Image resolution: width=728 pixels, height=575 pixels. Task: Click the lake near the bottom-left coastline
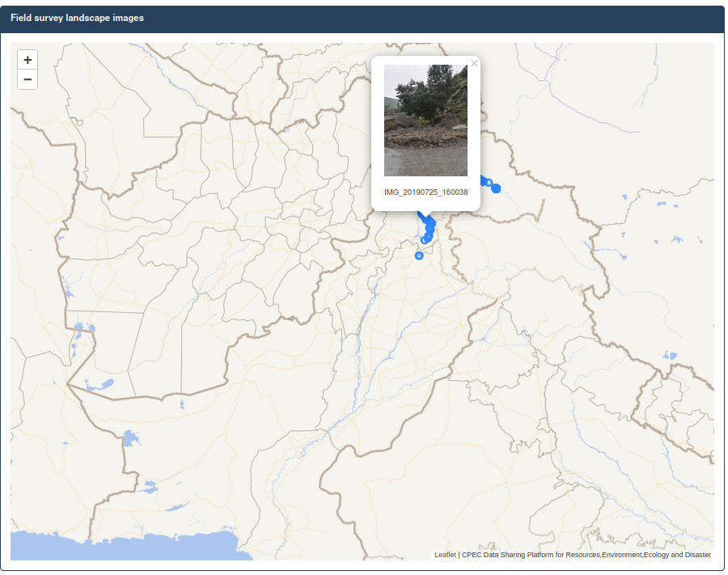[149, 488]
